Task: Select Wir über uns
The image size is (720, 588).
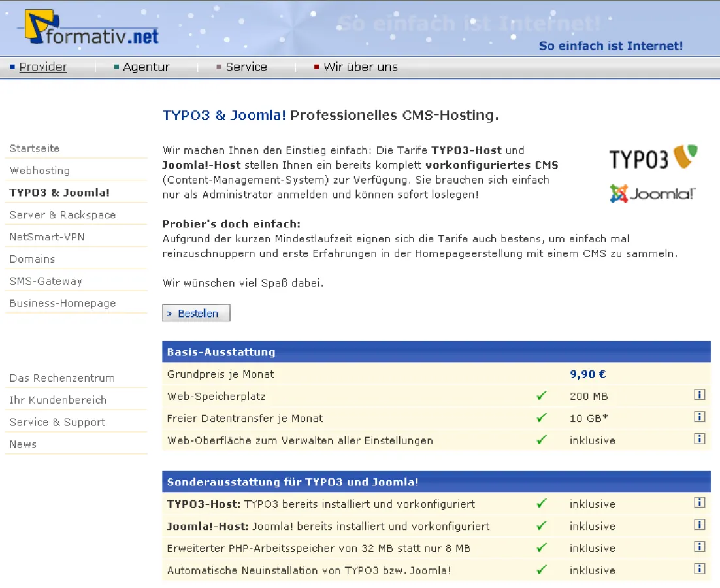Action: 360,67
